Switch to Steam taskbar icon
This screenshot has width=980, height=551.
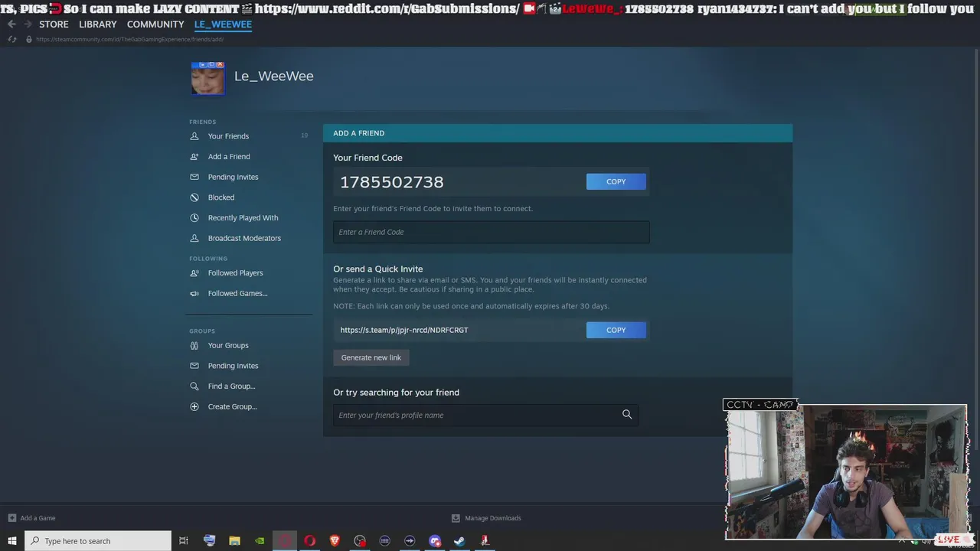click(x=459, y=541)
